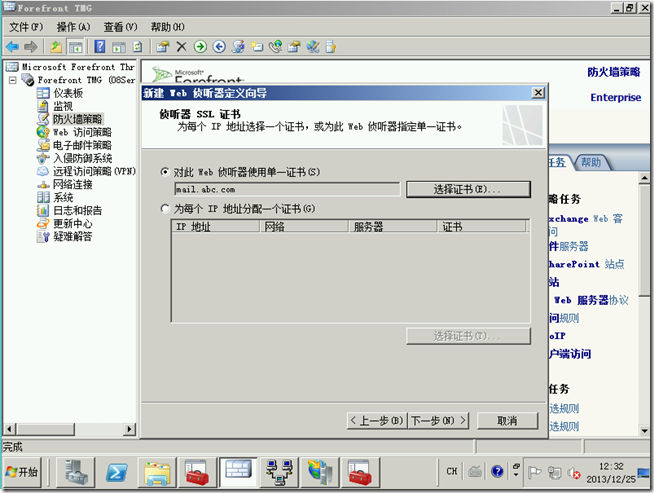Click the globe with tools toolbar icon
The height and width of the screenshot is (493, 654).
tap(313, 47)
